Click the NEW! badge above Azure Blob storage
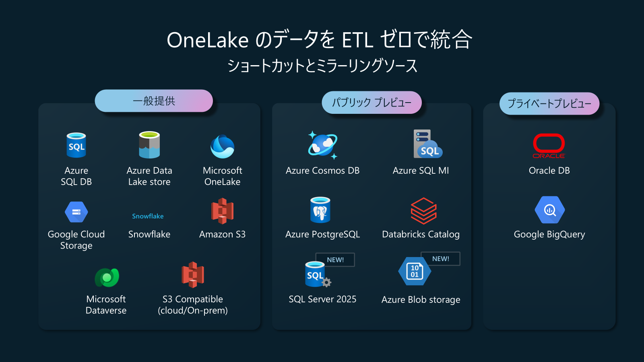Screen dimensions: 644x362 point(441,259)
